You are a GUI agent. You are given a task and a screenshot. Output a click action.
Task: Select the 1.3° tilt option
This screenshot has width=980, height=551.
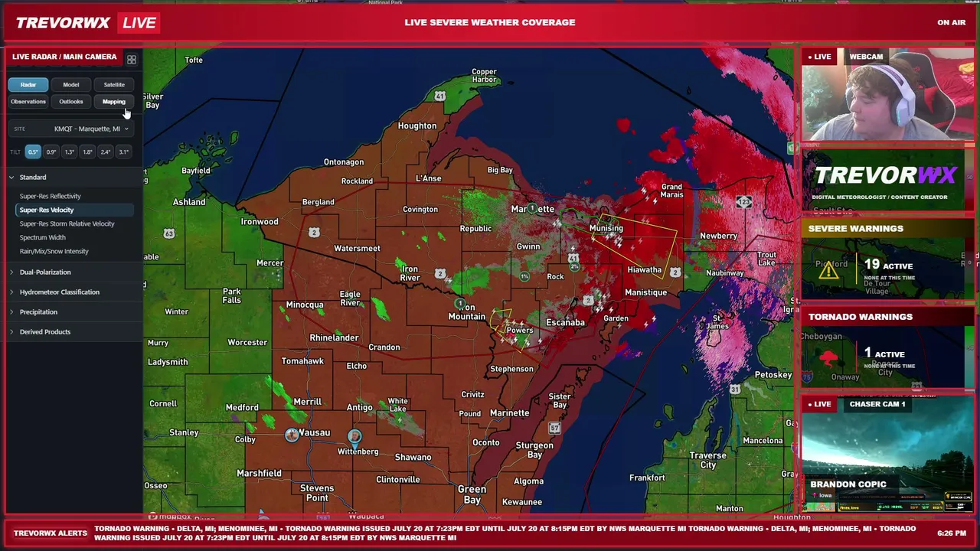coord(70,152)
